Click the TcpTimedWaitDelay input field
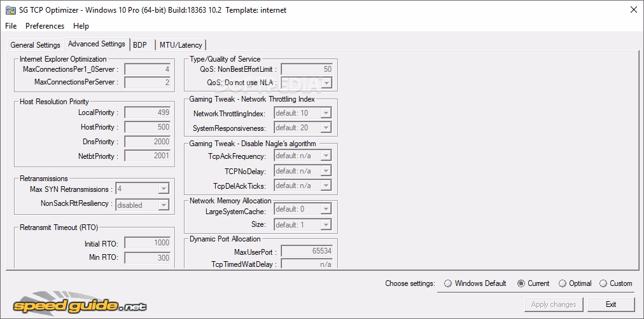 (306, 264)
